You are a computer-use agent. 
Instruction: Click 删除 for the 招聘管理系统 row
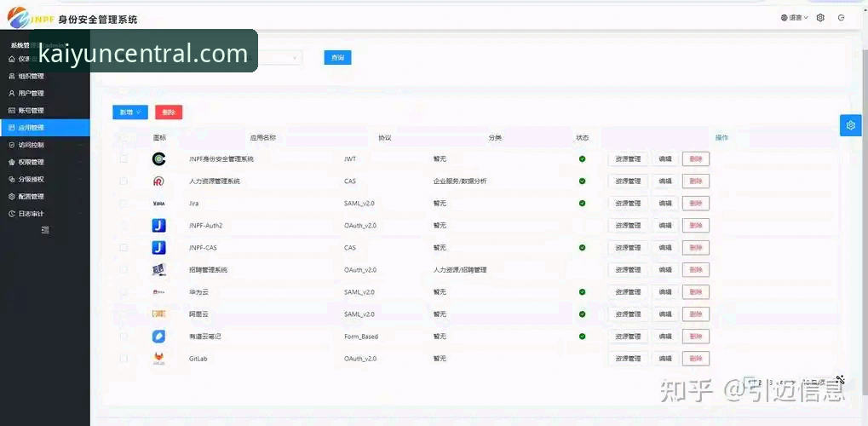[x=696, y=270]
